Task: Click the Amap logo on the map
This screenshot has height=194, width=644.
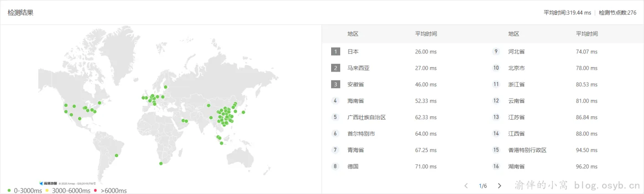Action: click(48, 183)
